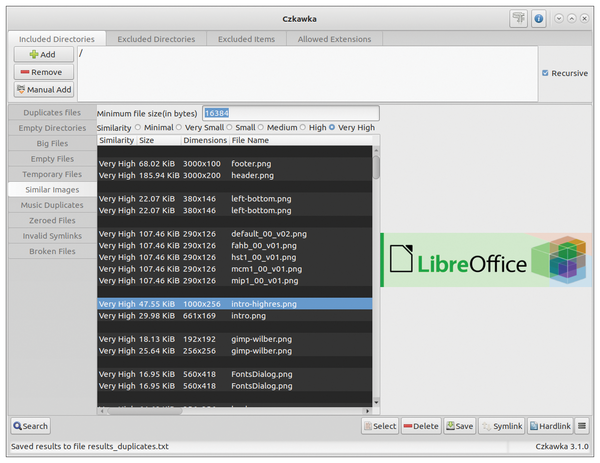Select the header.png row
The height and width of the screenshot is (463, 600).
pyautogui.click(x=235, y=175)
